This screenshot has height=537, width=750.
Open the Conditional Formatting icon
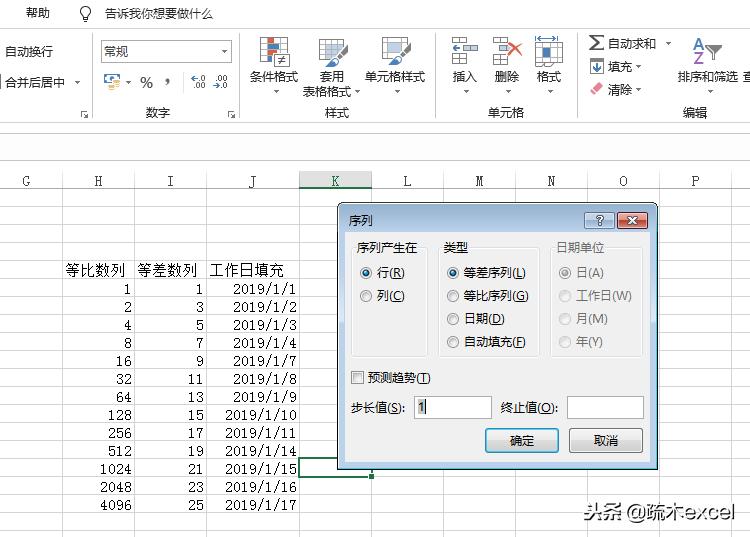coord(274,51)
